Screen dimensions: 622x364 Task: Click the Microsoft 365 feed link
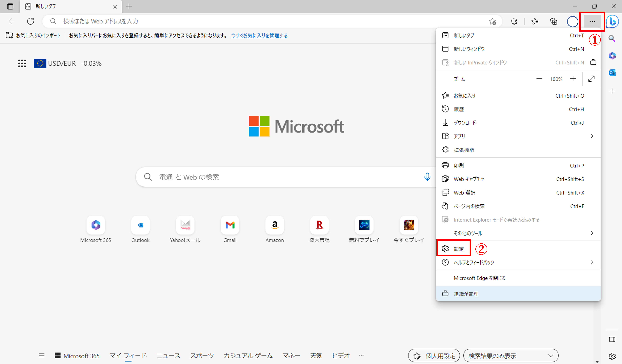[x=77, y=356]
